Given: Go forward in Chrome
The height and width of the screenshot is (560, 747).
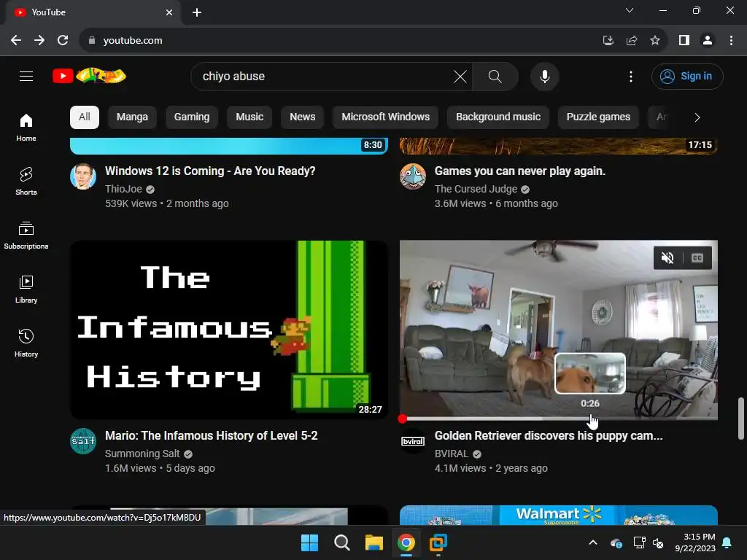Looking at the screenshot, I should (39, 41).
